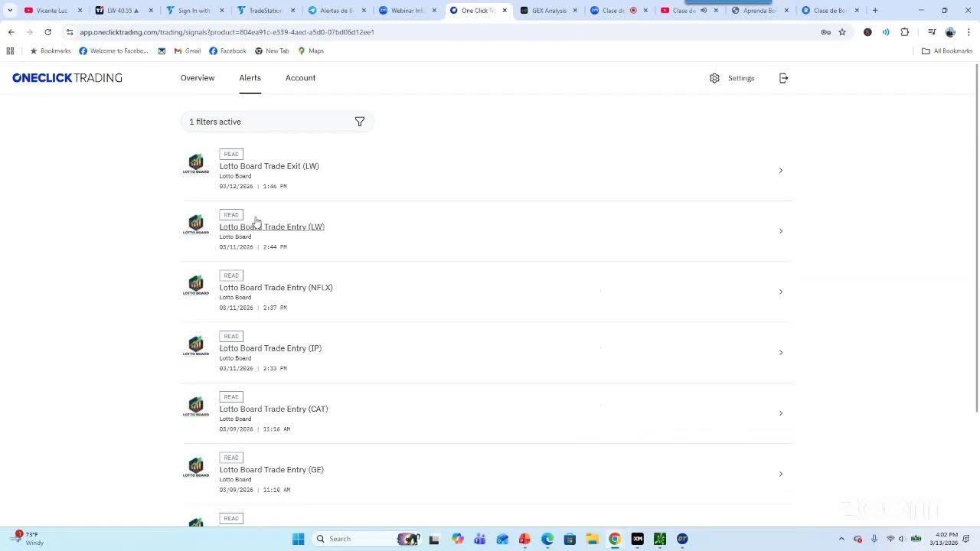
Task: Close the One Click Trading browser tab
Action: point(505,11)
